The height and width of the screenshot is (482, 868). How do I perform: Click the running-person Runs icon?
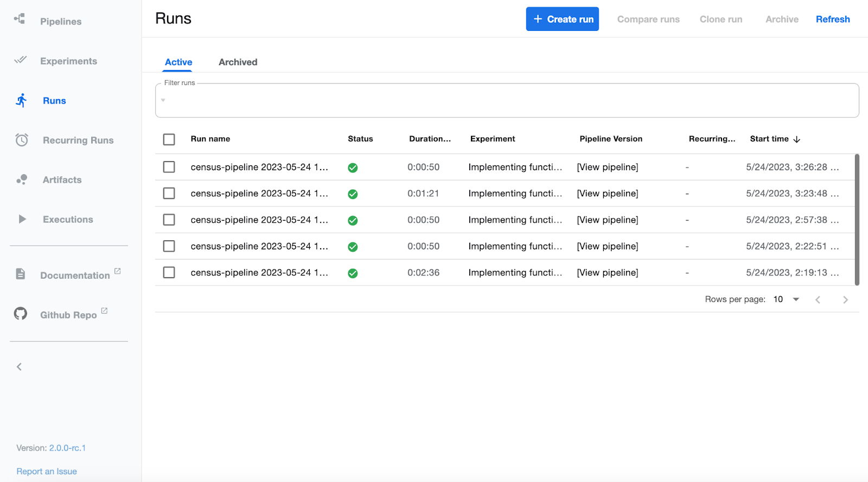point(21,100)
